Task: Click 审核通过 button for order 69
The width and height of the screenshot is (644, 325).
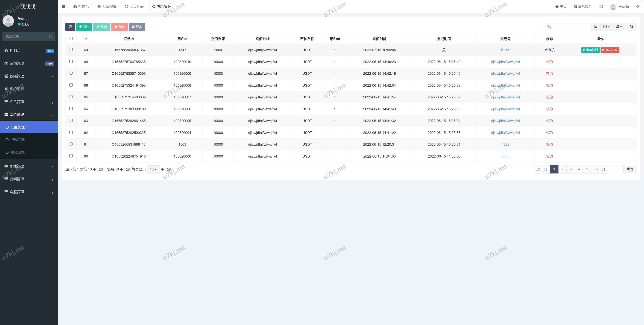Action: [x=590, y=50]
